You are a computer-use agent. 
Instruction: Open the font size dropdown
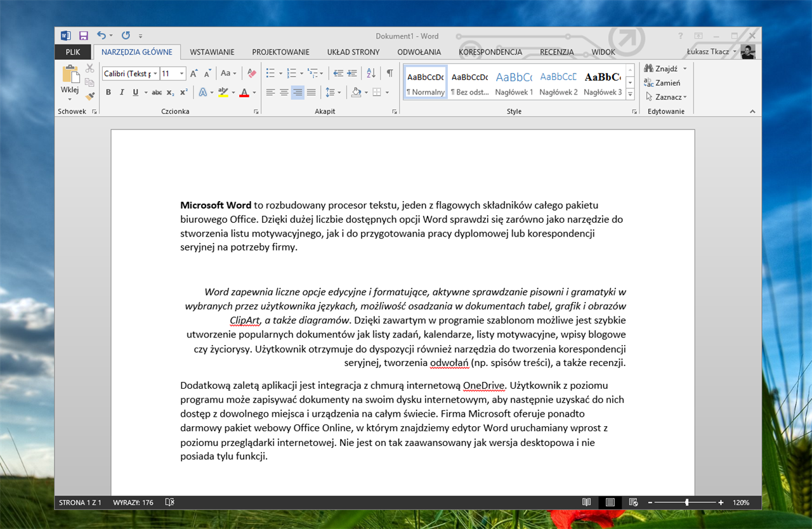181,74
